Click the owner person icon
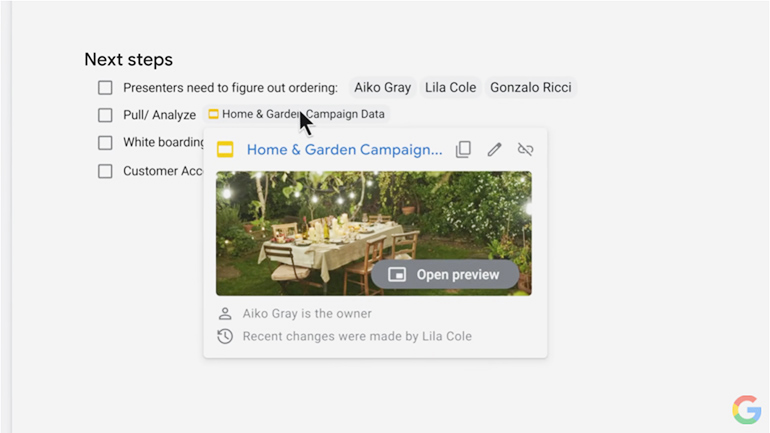Image resolution: width=770 pixels, height=433 pixels. coord(225,313)
